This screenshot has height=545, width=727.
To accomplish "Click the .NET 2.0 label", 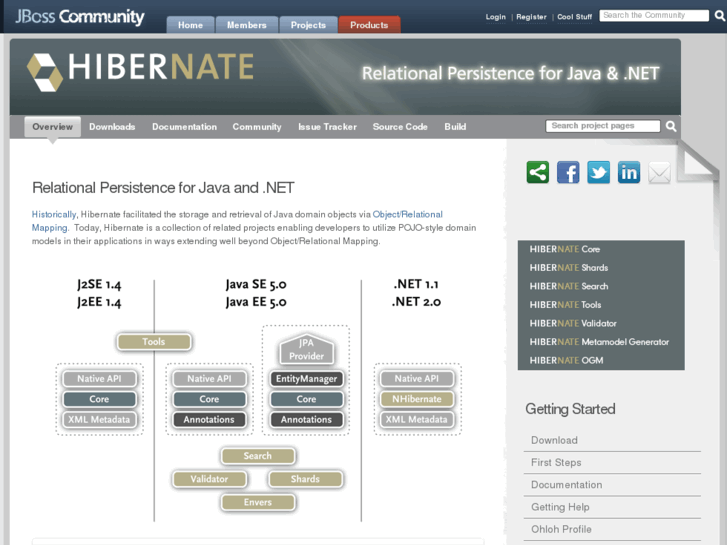I will 416,302.
